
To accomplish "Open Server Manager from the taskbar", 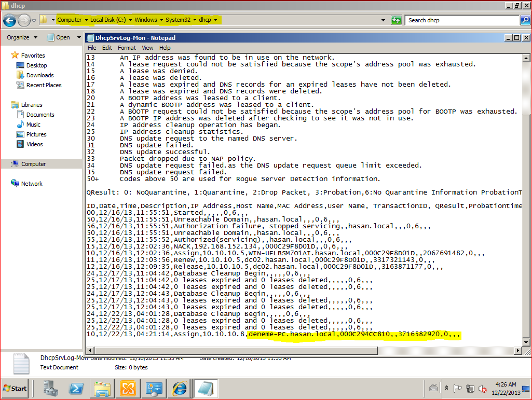I will click(51, 388).
